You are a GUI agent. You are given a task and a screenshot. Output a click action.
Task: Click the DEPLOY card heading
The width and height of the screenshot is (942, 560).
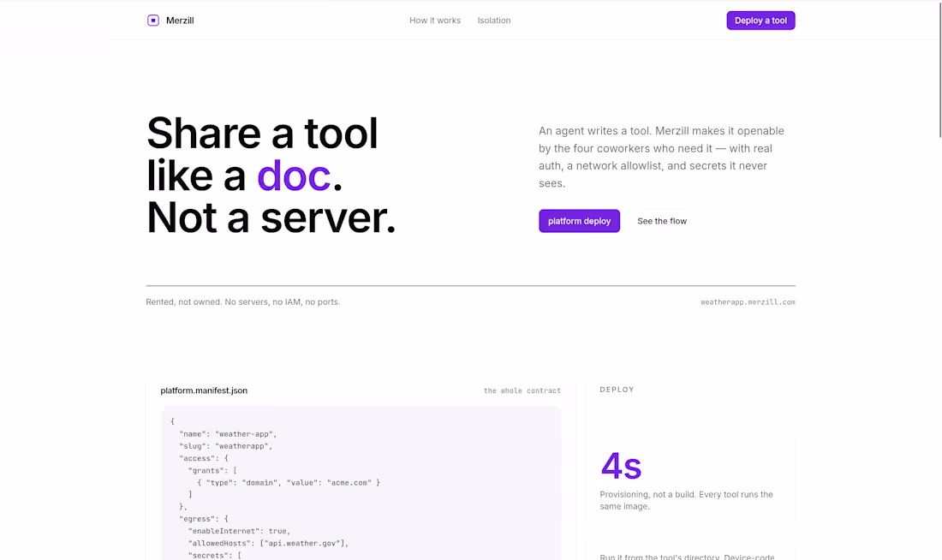coord(617,390)
